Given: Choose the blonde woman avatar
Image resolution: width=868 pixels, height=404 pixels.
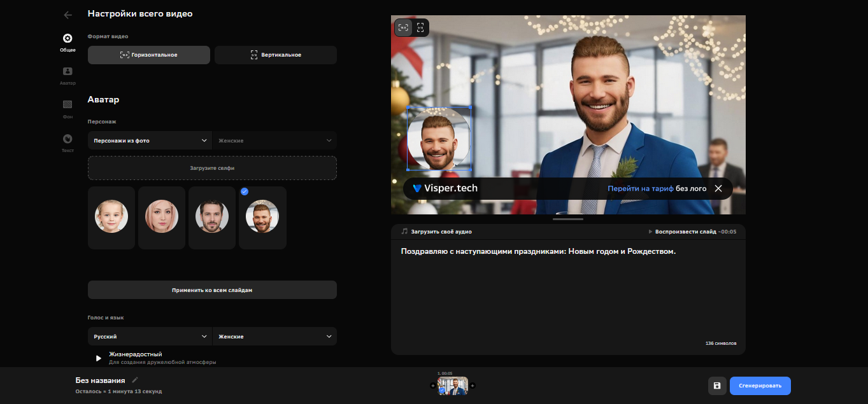Looking at the screenshot, I should pos(162,217).
